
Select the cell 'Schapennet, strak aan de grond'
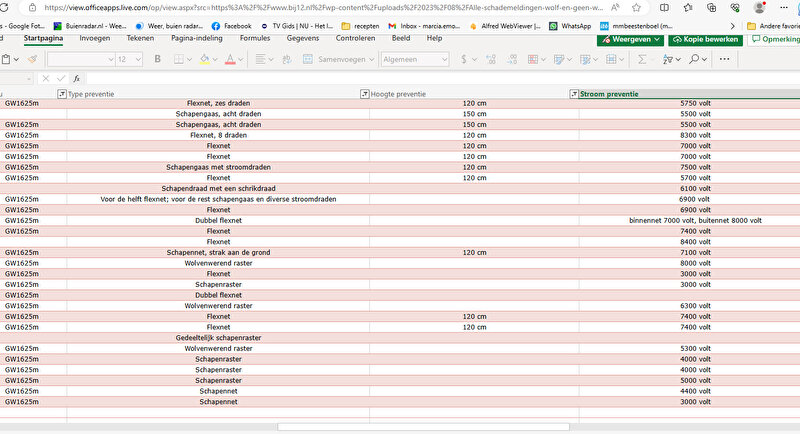pos(218,252)
